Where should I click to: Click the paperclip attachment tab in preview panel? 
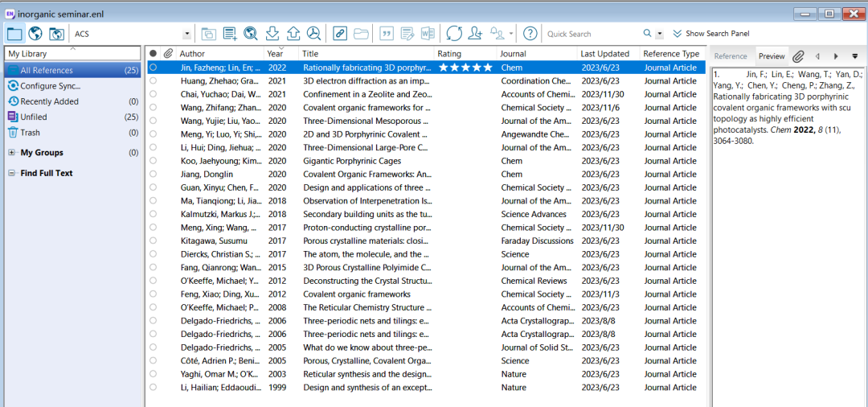click(x=798, y=56)
